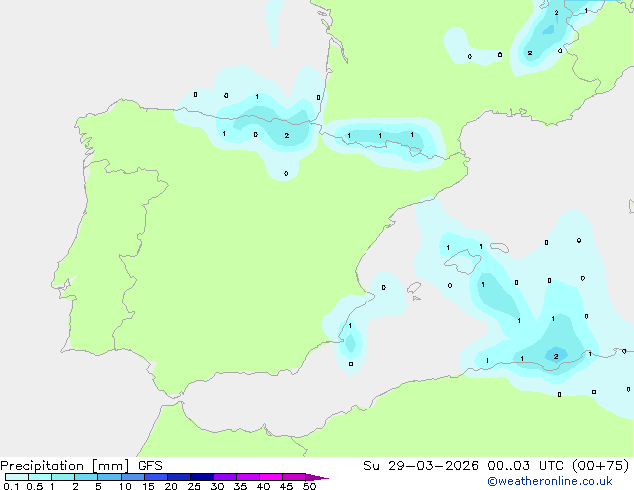Pick the 1–2 mm legend color box

[x=63, y=477]
